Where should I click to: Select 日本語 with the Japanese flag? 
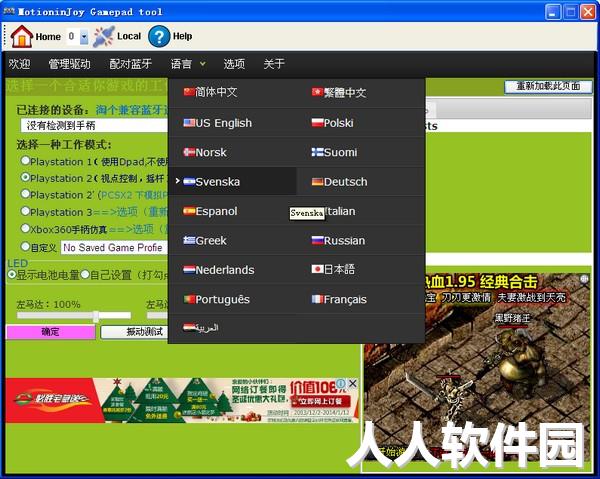[361, 270]
